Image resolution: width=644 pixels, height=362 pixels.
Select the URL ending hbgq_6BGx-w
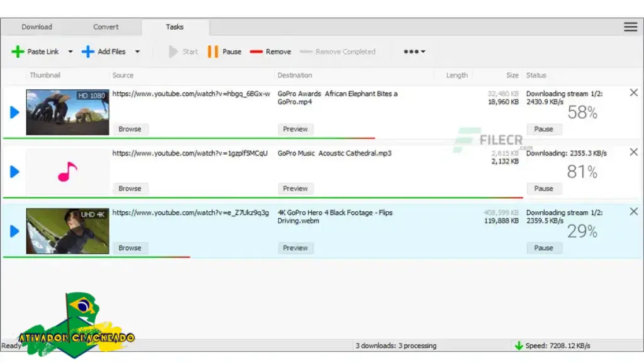click(x=191, y=94)
